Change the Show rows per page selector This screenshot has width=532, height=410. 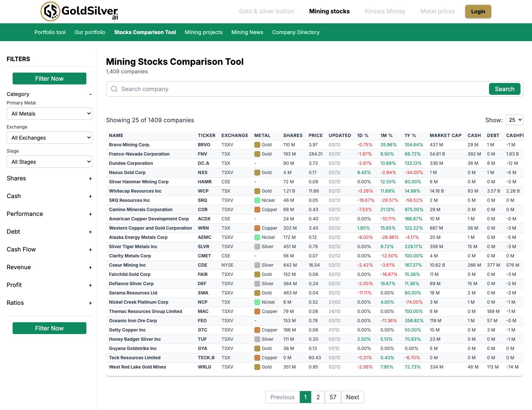514,120
